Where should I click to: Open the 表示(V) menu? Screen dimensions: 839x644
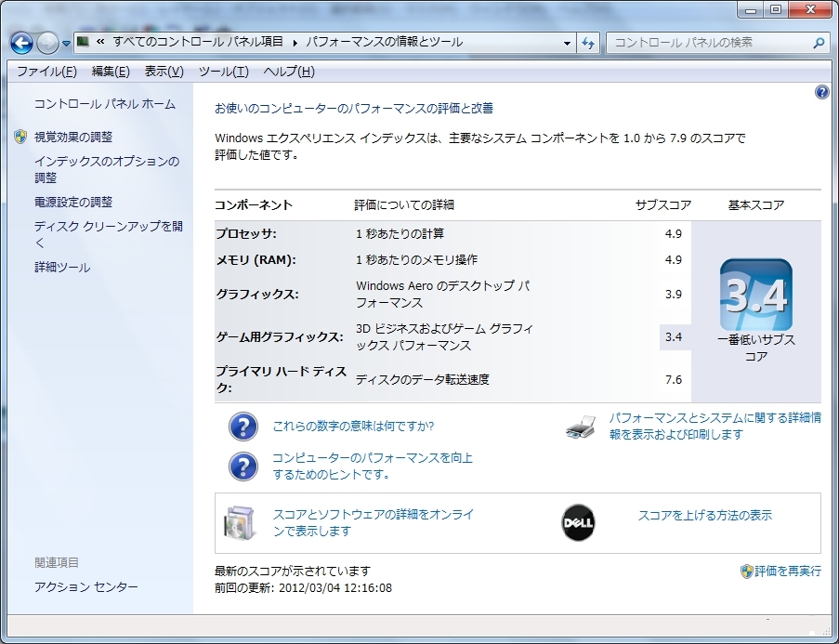(x=164, y=72)
